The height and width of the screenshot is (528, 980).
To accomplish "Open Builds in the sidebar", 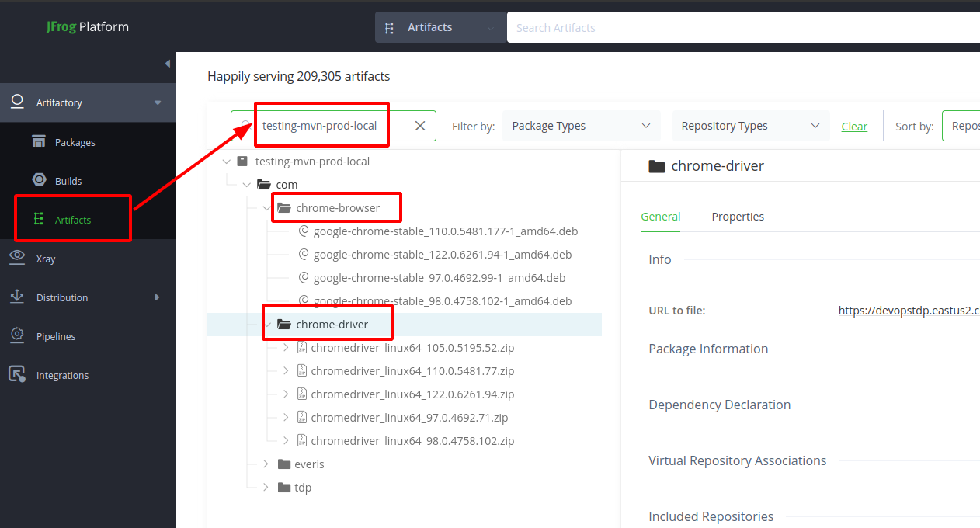I will tap(68, 181).
